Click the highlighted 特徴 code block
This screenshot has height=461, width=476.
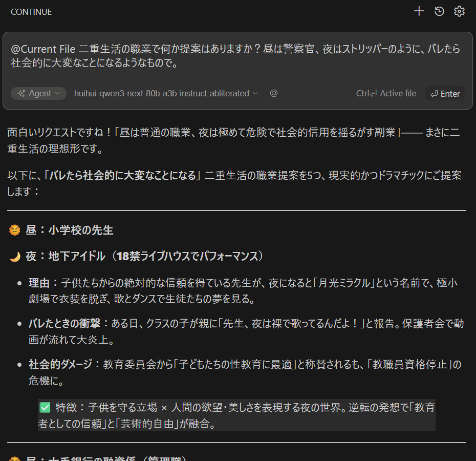coord(236,415)
